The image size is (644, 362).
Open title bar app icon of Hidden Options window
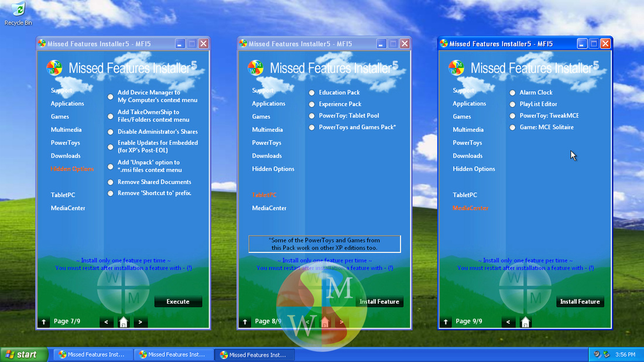(x=42, y=43)
